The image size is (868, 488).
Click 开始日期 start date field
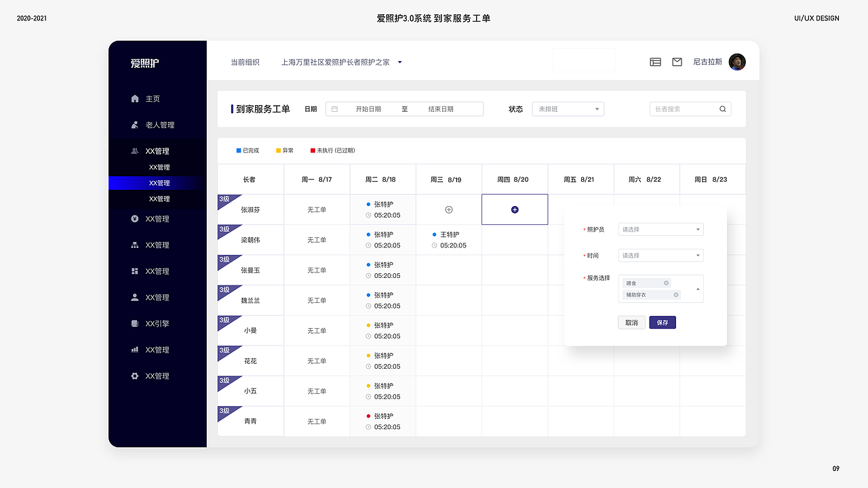click(368, 109)
